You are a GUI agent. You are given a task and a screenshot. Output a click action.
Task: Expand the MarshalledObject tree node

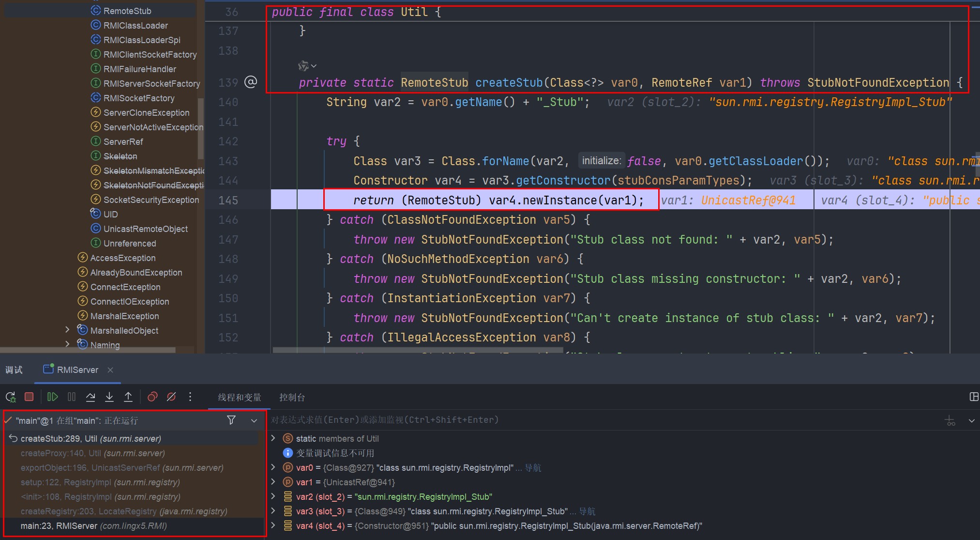point(67,330)
